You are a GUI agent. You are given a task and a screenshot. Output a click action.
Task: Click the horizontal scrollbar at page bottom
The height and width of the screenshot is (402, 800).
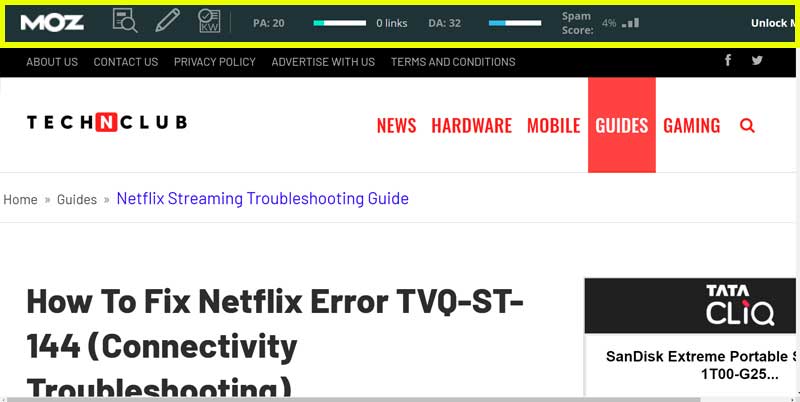tap(354, 399)
